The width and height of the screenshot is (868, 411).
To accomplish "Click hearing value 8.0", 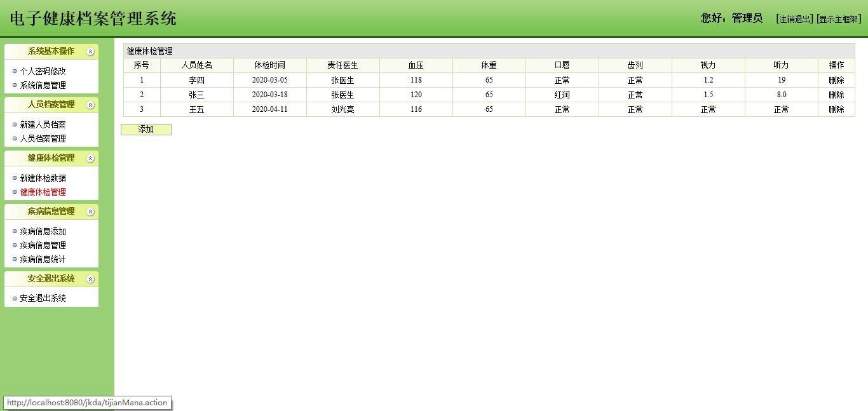I will [782, 95].
